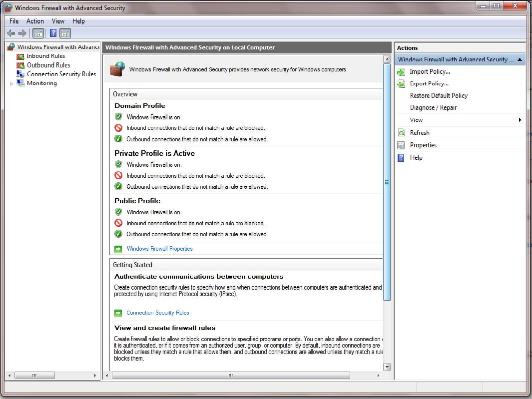Select the Inbound Rules tree icon
The height and width of the screenshot is (399, 532).
pos(20,56)
